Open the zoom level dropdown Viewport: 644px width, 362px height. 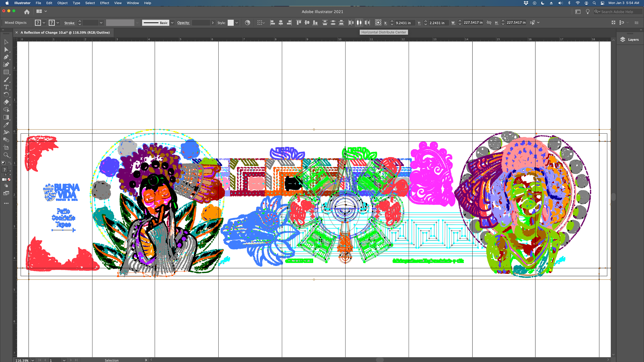pyautogui.click(x=33, y=360)
